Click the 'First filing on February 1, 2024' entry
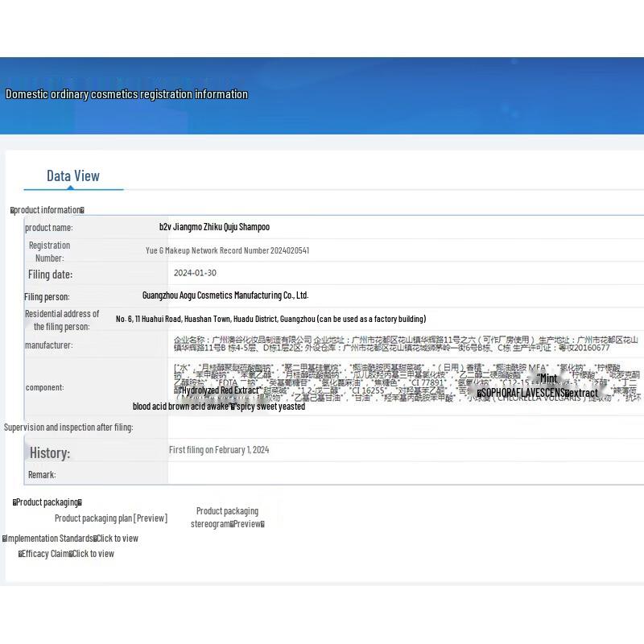 [219, 450]
